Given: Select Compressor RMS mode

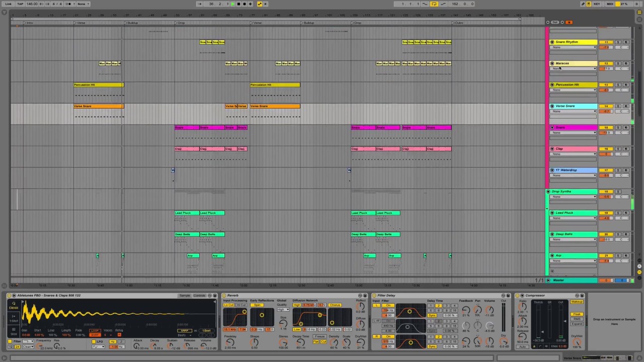Looking at the screenshot, I should coord(577,319).
